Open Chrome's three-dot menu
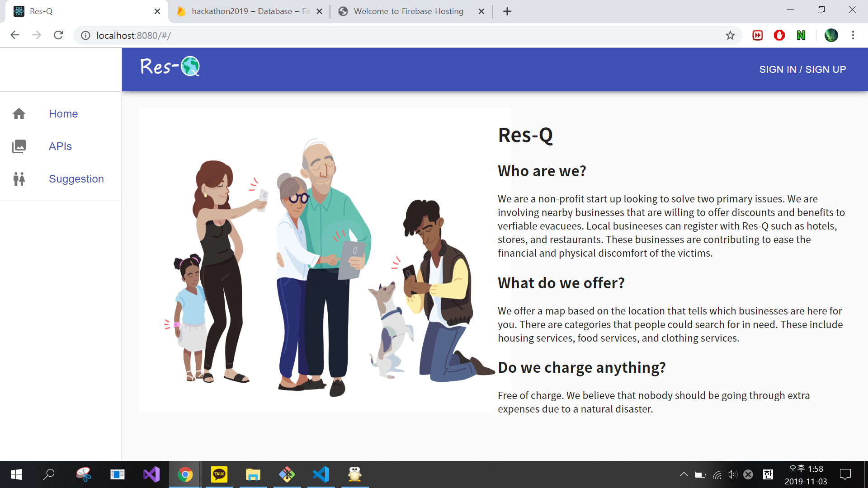Screen dimensions: 868x488 853,35
